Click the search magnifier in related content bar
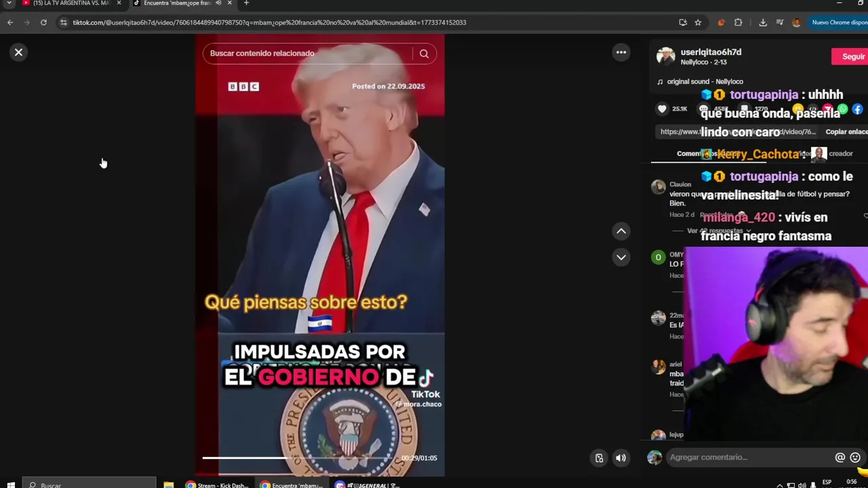 (x=424, y=54)
